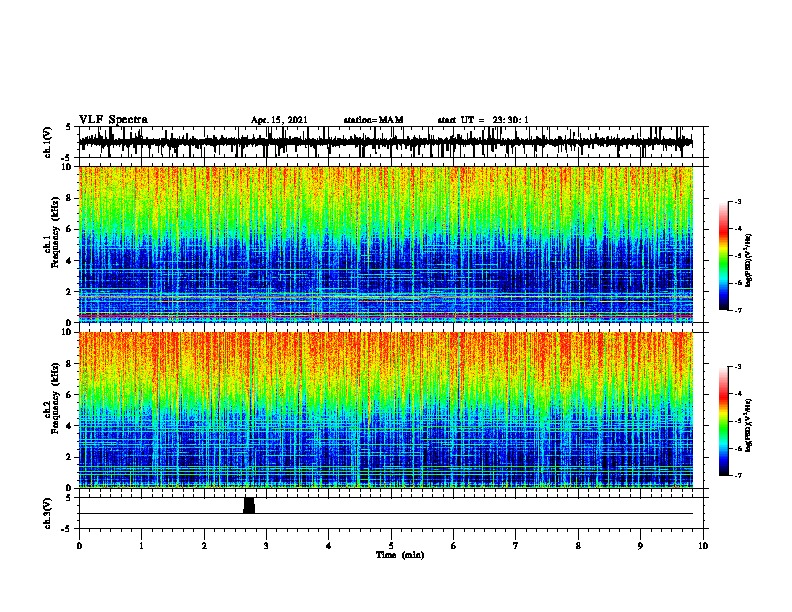
Task: Click the x-axis tick label "7"
Action: coord(516,545)
